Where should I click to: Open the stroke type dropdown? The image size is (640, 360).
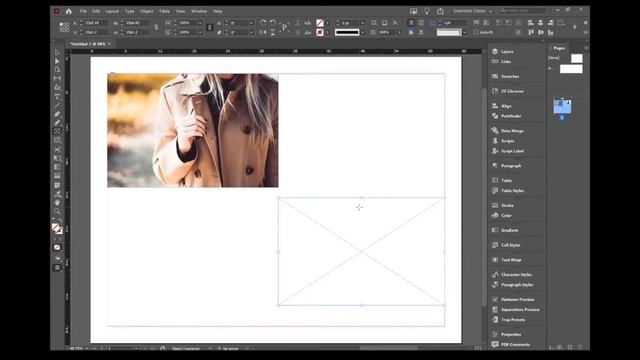pos(362,32)
